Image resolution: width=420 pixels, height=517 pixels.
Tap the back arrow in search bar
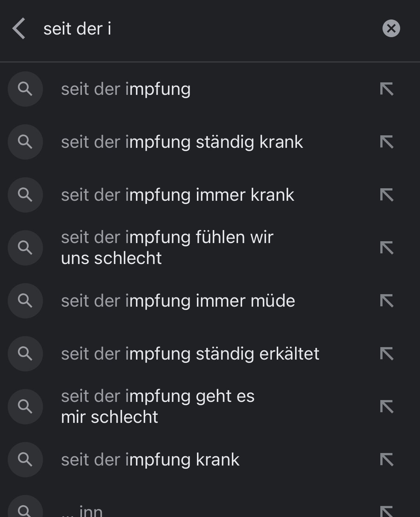point(19,29)
